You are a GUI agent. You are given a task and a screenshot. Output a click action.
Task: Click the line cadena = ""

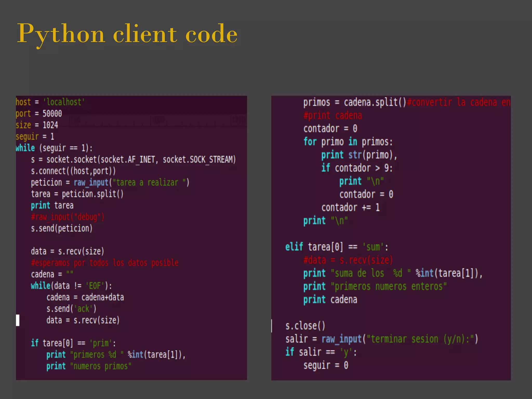52,274
